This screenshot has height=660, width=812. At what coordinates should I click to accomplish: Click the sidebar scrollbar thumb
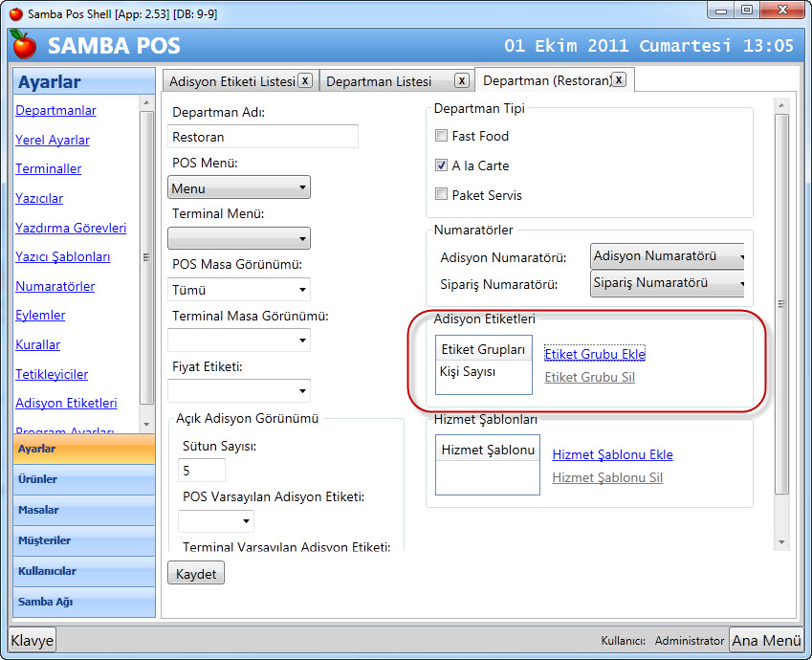pyautogui.click(x=146, y=257)
